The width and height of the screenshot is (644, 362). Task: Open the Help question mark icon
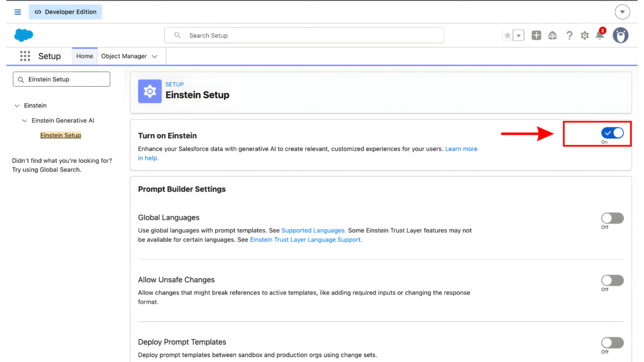569,36
